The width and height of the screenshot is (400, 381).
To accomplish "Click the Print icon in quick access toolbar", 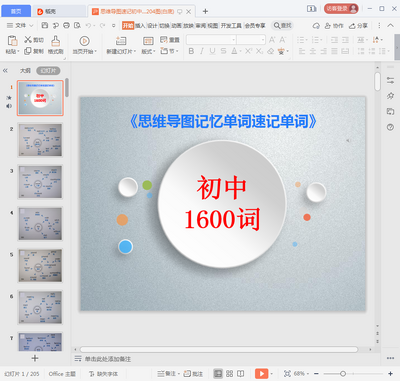I will (x=66, y=25).
